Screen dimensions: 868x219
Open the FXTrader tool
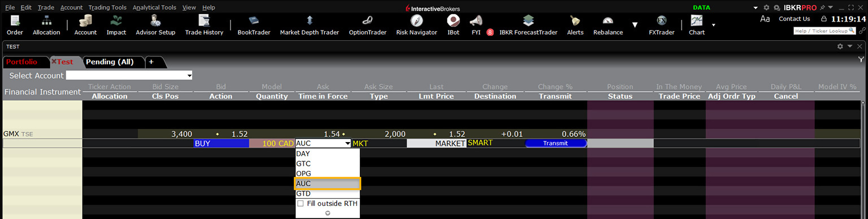661,25
